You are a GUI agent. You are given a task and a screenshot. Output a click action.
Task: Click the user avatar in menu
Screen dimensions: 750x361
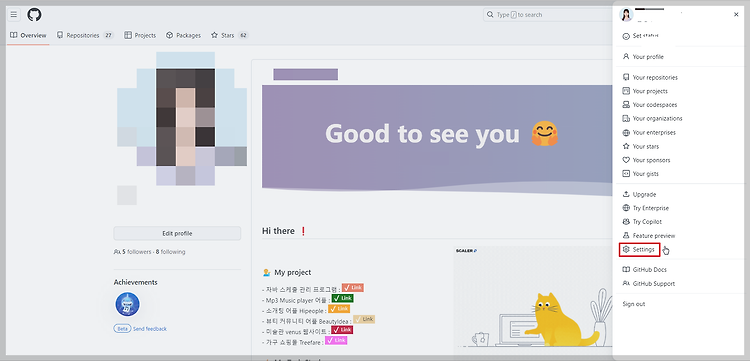point(627,15)
